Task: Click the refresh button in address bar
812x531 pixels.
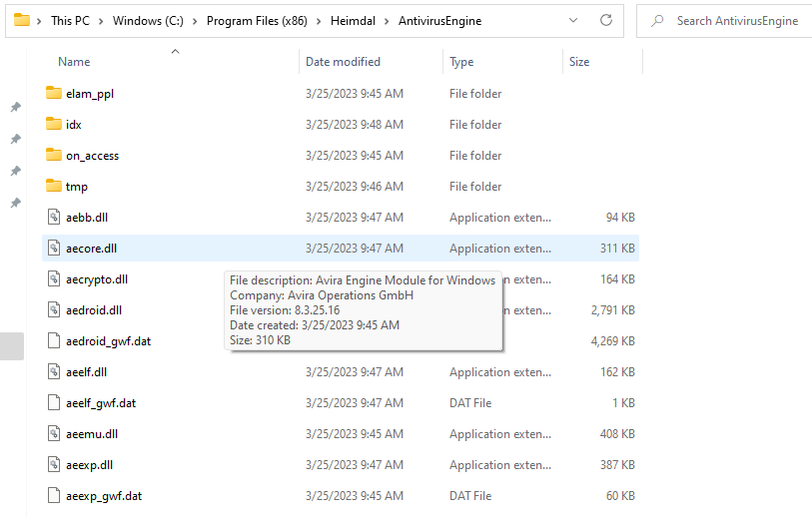Action: (x=606, y=21)
